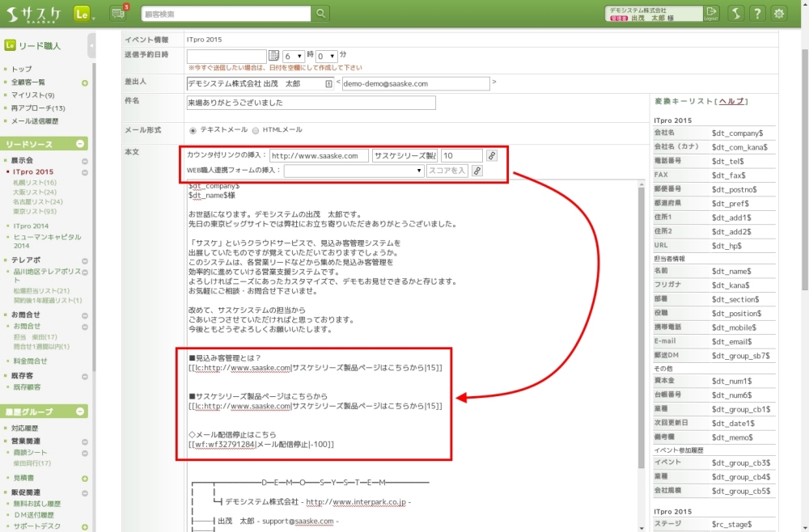Click the 件名 subject input field
809x532 pixels.
pos(311,103)
